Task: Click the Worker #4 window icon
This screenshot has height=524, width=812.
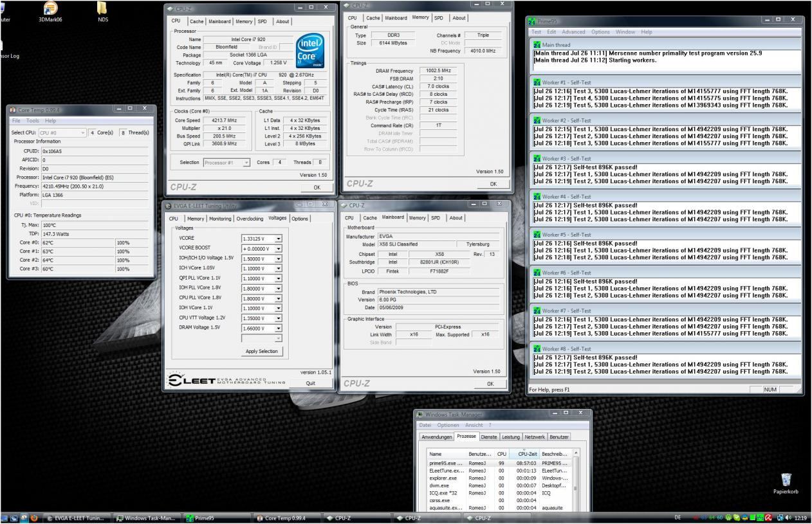Action: tap(537, 197)
